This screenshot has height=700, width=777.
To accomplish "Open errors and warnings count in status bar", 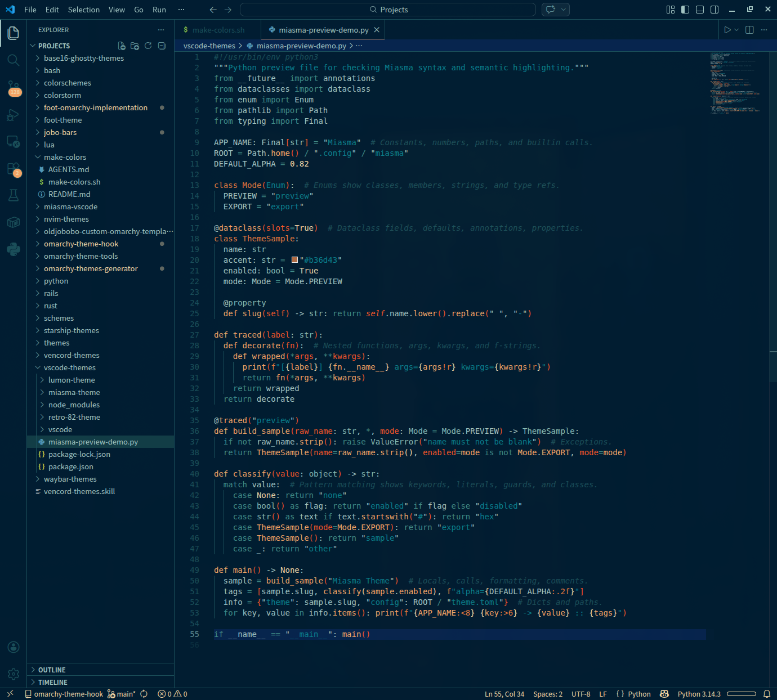I will click(172, 694).
